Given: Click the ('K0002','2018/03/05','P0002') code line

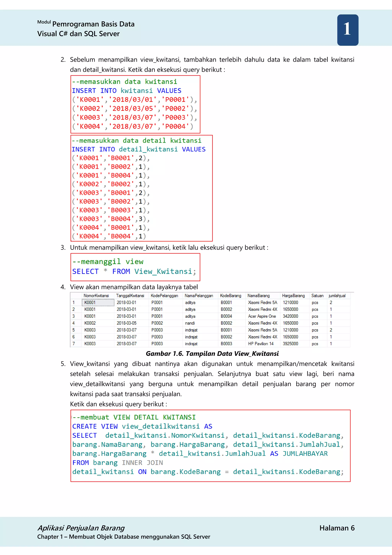Looking at the screenshot, I should tap(135, 108).
